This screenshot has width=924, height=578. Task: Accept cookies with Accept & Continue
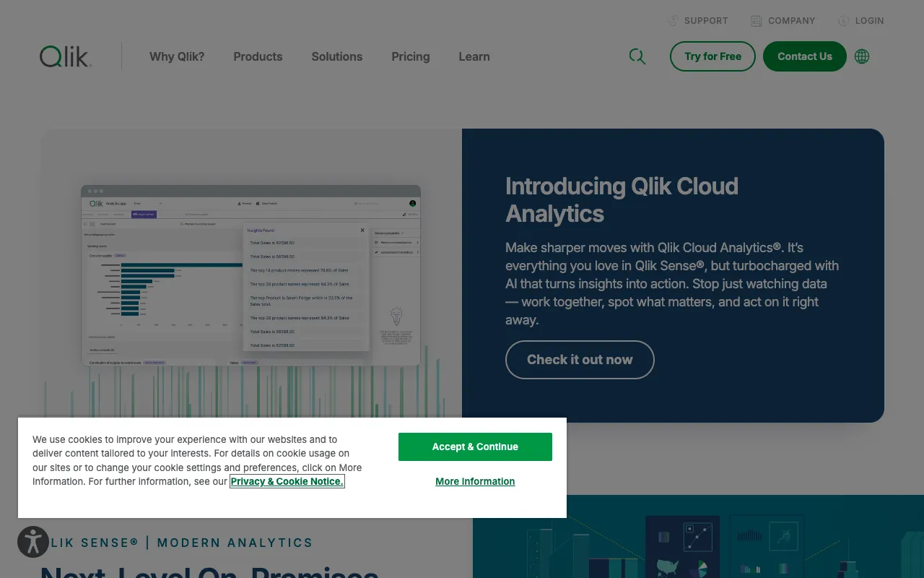click(x=475, y=447)
